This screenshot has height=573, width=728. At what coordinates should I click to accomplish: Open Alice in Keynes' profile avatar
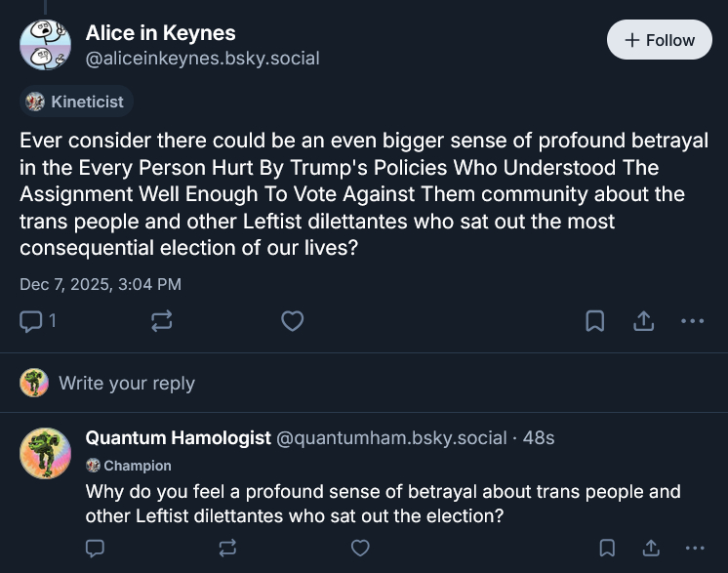pos(45,45)
